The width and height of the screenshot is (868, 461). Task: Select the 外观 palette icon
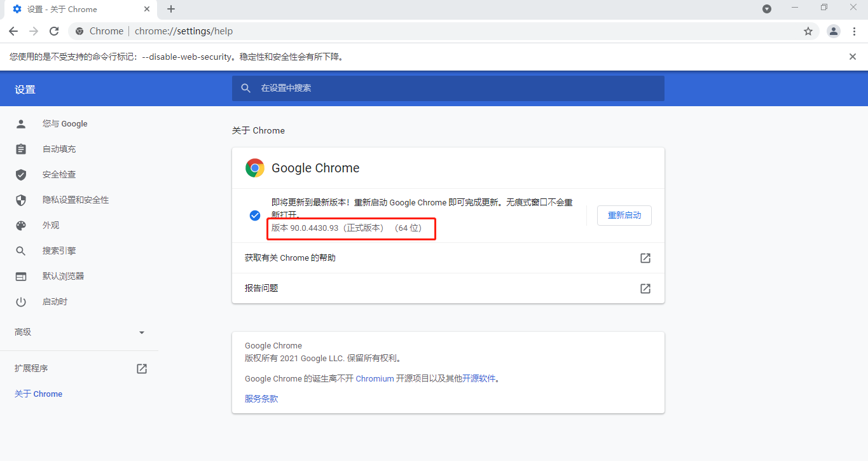[21, 225]
